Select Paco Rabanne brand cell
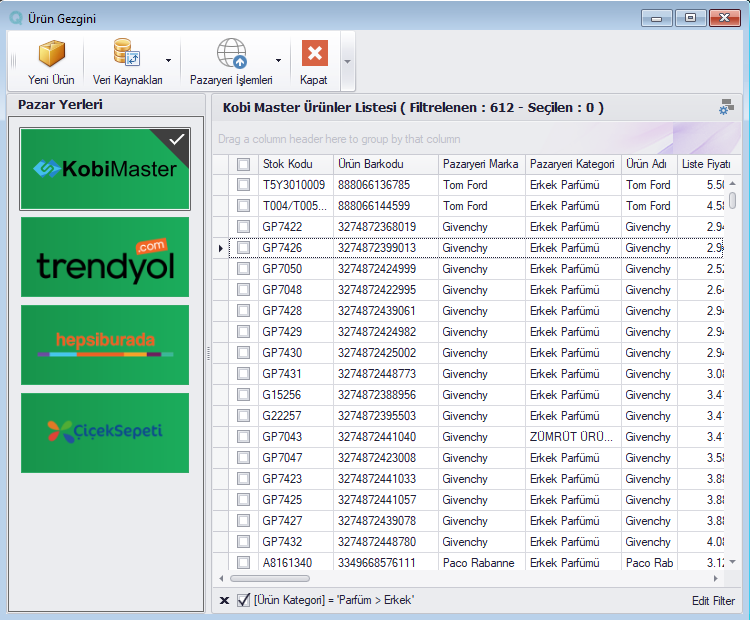 pyautogui.click(x=482, y=563)
